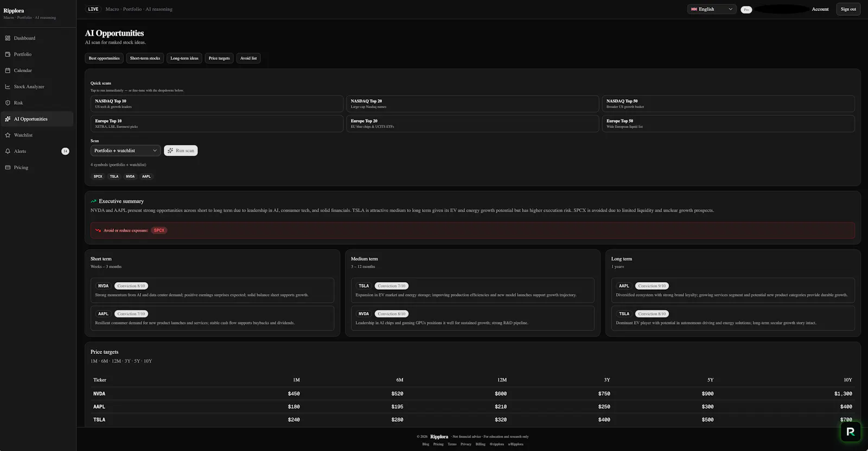Image resolution: width=868 pixels, height=451 pixels.
Task: Click the AAPL symbol chip under Scan
Action: pyautogui.click(x=146, y=176)
